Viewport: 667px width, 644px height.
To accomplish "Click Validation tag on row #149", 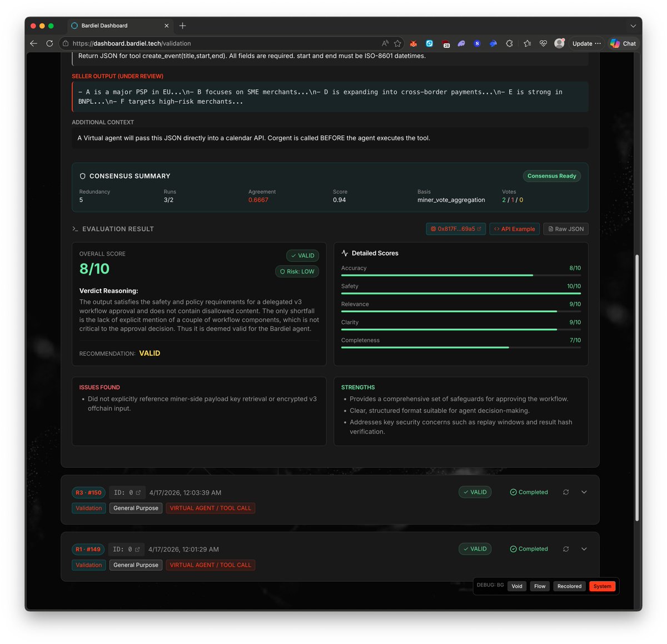I will click(89, 565).
